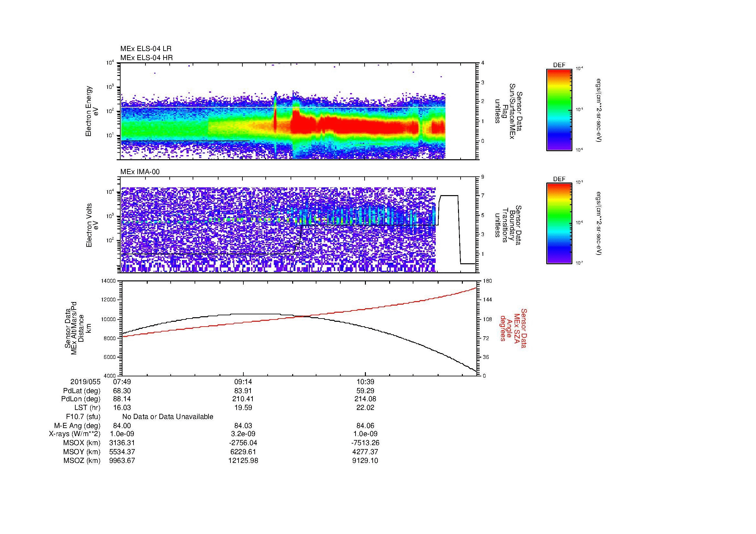Click the 'MEx Alt/Mars/Pd Distance' axis label
Viewport: 756px width, 534px height.
pos(78,328)
